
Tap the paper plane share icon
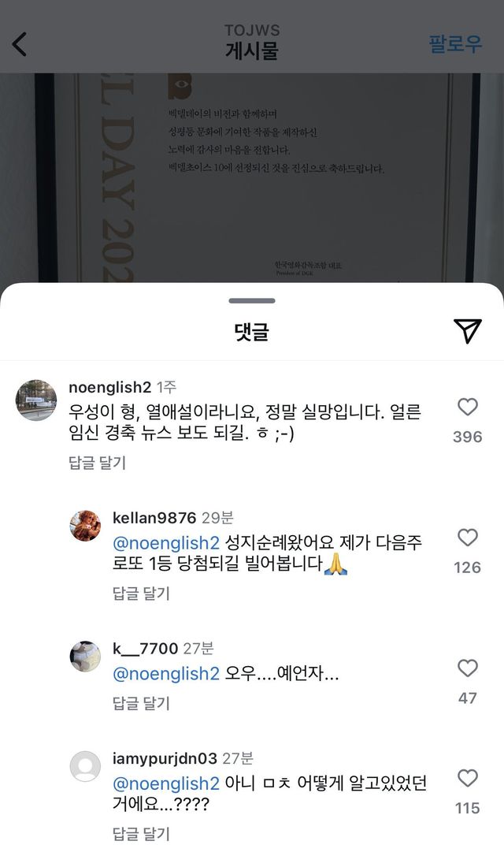(x=468, y=330)
